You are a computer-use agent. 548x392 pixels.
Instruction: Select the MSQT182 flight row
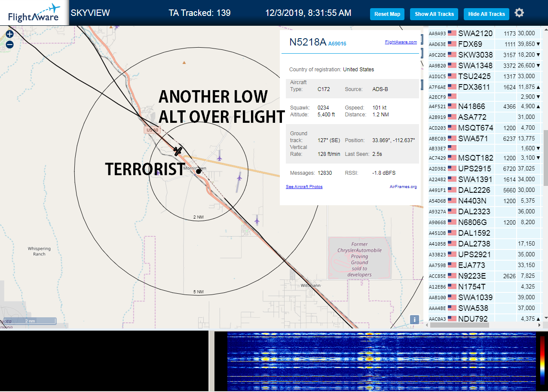(x=485, y=158)
